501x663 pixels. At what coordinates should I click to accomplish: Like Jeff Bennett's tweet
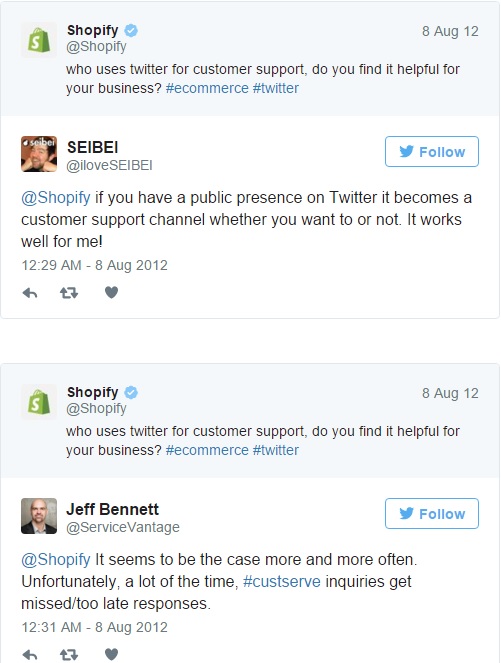tap(111, 655)
